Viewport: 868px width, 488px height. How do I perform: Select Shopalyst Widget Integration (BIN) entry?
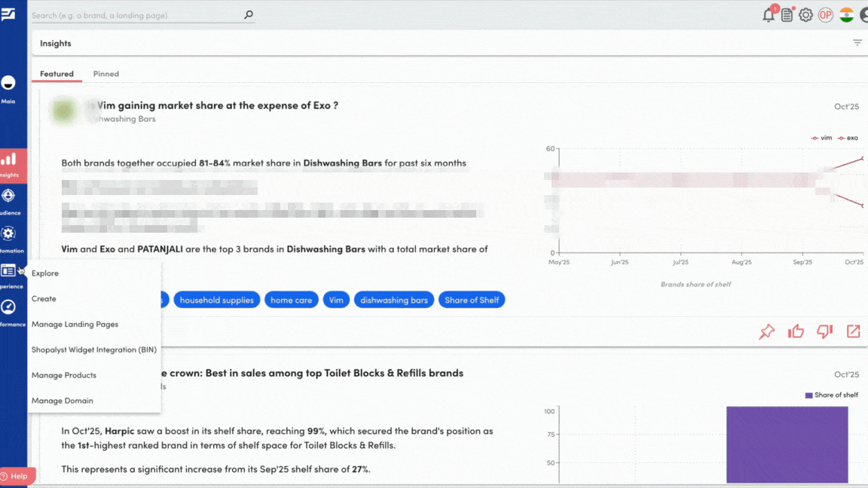(x=94, y=349)
